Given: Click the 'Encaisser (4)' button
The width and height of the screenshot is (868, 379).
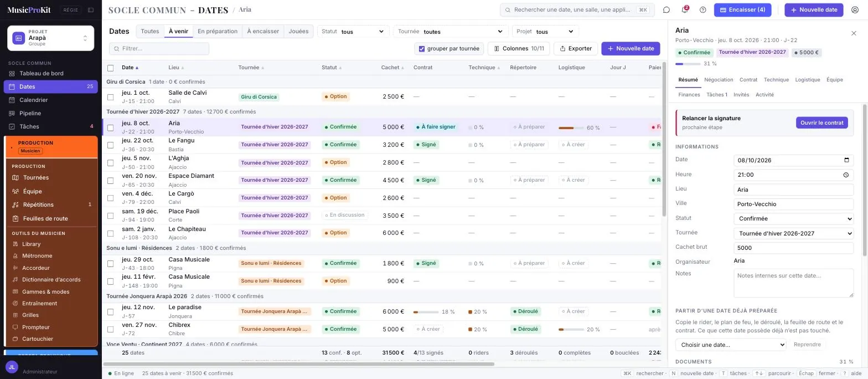Looking at the screenshot, I should [x=742, y=10].
